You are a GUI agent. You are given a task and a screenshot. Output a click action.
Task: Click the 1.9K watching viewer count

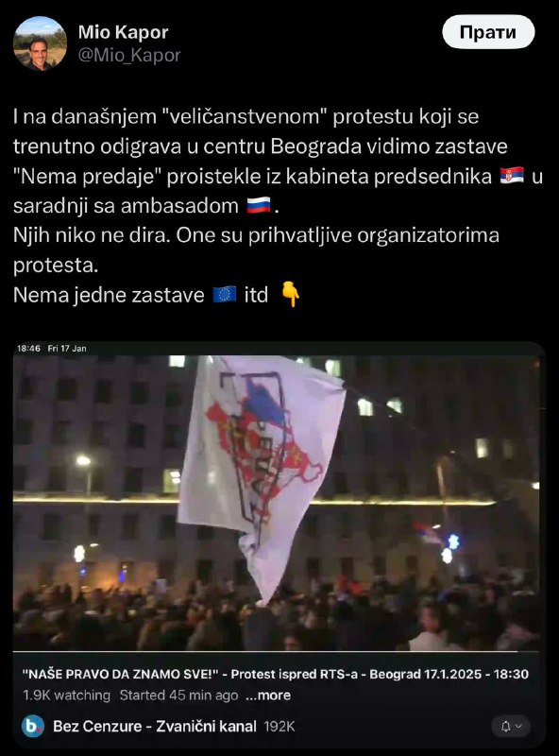66,696
